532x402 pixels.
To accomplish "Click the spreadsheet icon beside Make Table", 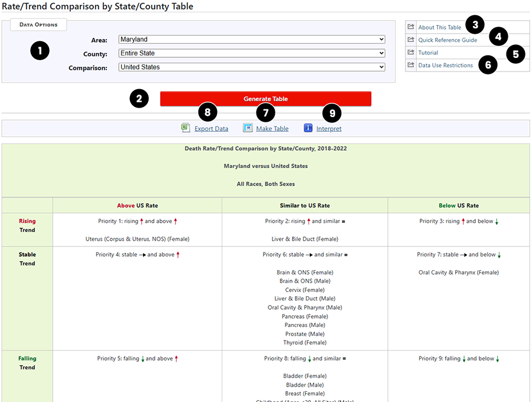I will pos(248,128).
